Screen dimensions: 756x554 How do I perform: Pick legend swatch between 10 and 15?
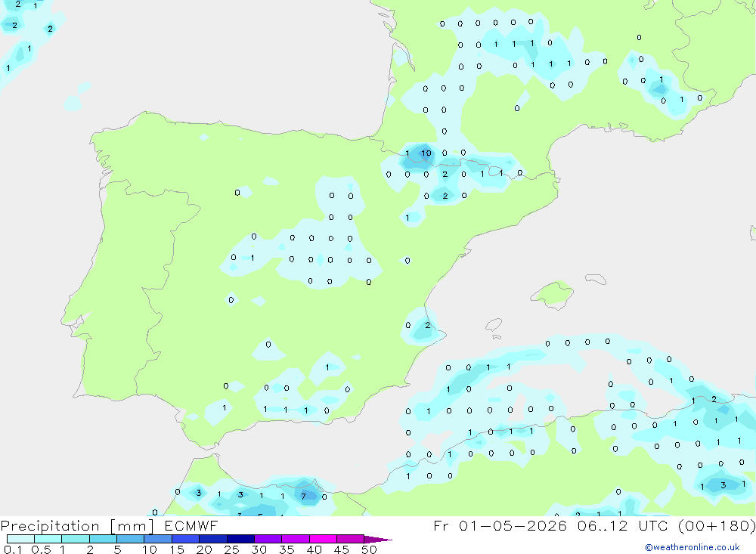158,539
